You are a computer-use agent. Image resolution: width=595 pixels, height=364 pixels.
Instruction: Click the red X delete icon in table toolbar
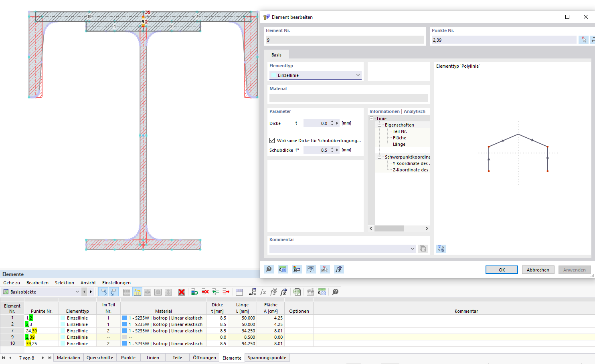coord(182,292)
